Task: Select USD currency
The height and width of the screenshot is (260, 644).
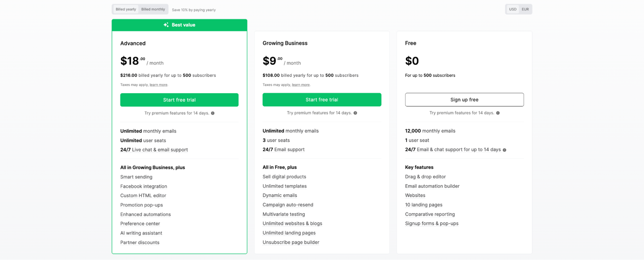Action: [x=512, y=9]
